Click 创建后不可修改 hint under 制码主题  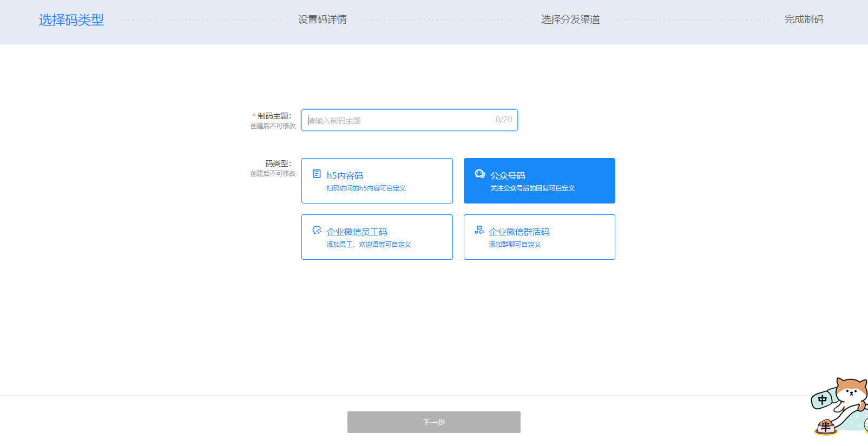point(273,126)
